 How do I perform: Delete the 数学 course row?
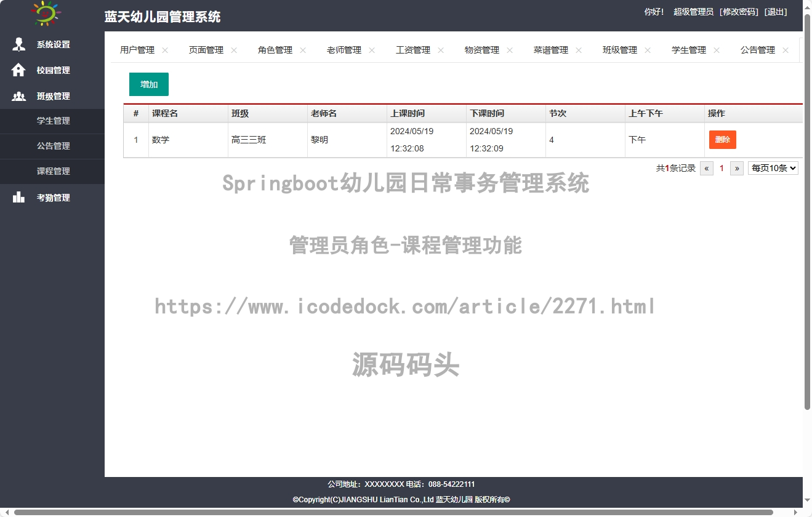pos(723,140)
